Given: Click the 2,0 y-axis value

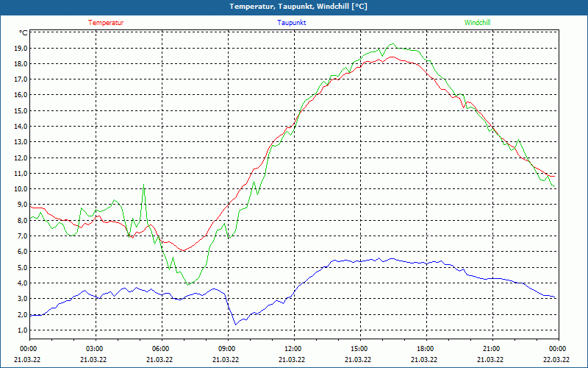Looking at the screenshot, I should (x=22, y=314).
